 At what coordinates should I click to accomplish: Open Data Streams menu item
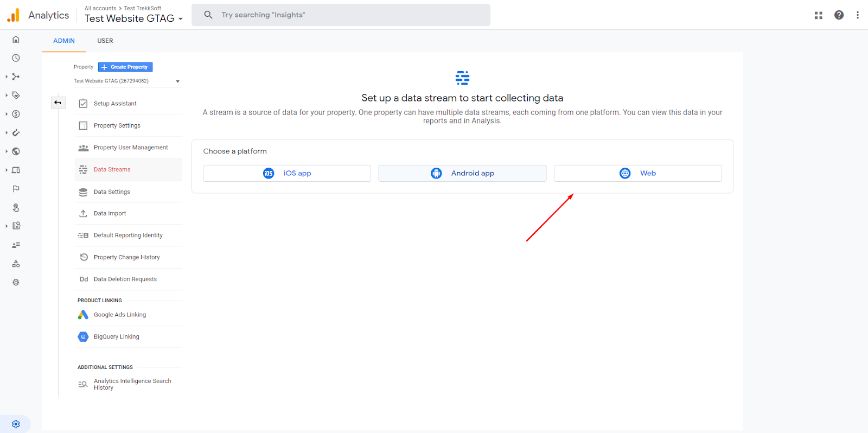tap(129, 169)
